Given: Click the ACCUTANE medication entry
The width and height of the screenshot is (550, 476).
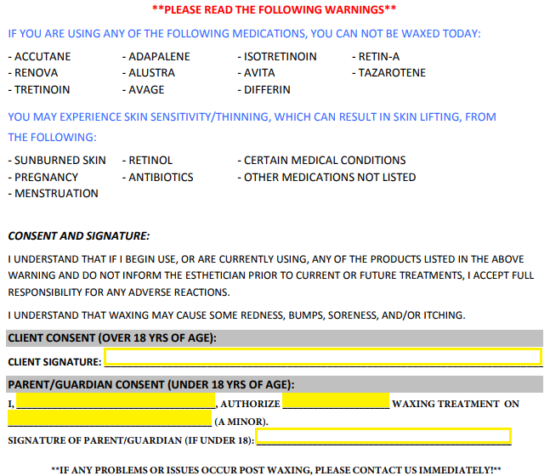Looking at the screenshot, I should coord(39,56).
